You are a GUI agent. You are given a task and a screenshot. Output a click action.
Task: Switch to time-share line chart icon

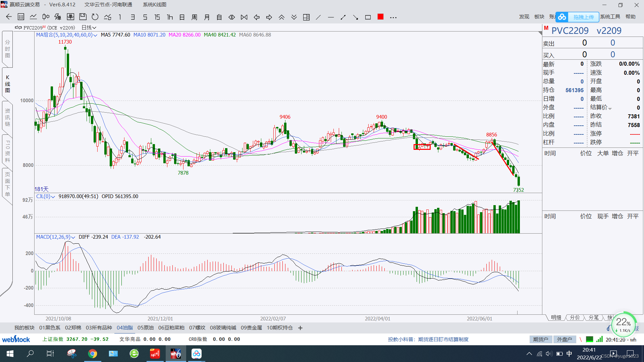[33, 17]
